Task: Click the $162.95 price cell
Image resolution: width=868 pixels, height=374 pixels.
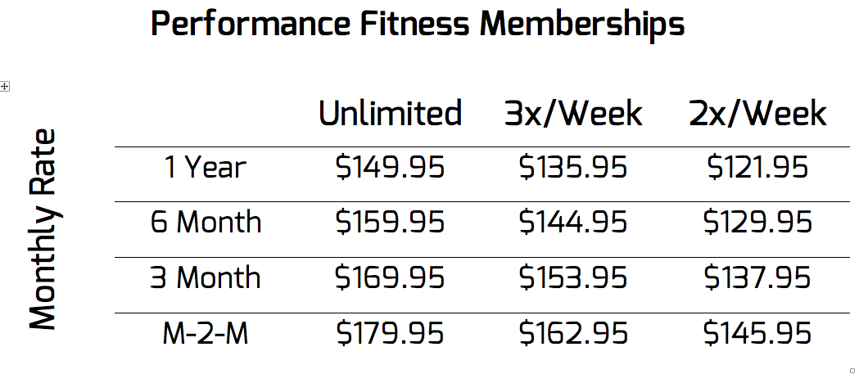Action: point(573,334)
